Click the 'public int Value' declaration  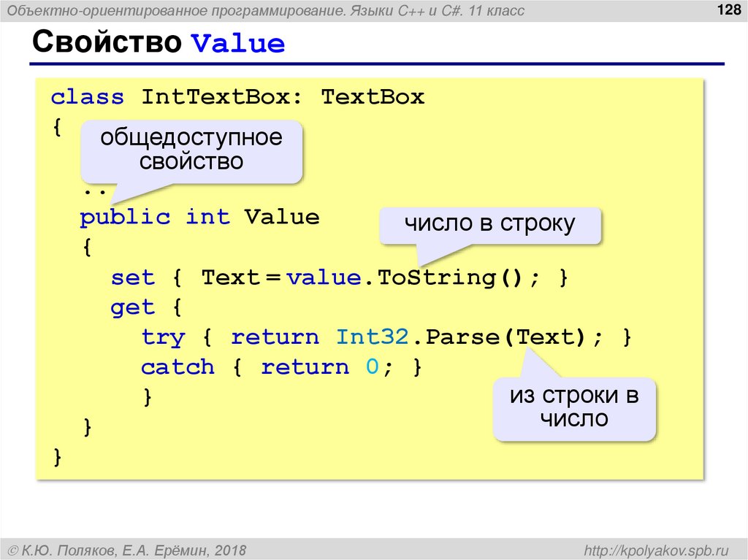tap(199, 218)
